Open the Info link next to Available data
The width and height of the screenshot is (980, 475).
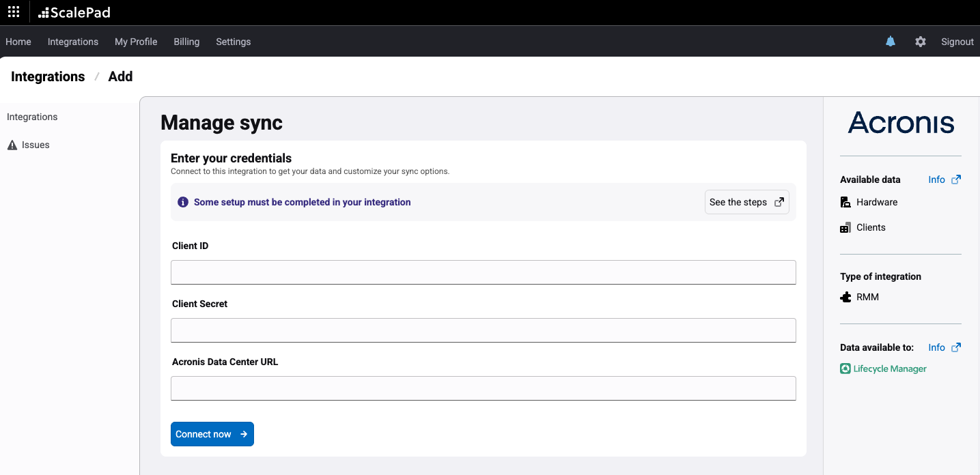[x=936, y=179]
